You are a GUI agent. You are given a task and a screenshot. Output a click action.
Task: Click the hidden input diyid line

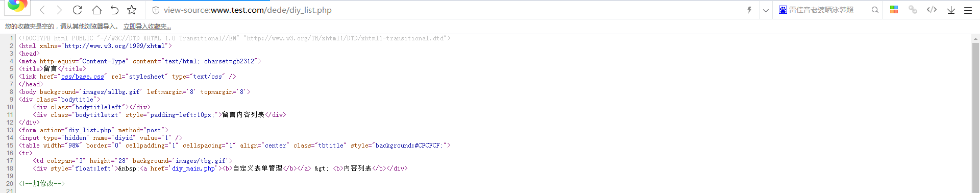coord(101,138)
